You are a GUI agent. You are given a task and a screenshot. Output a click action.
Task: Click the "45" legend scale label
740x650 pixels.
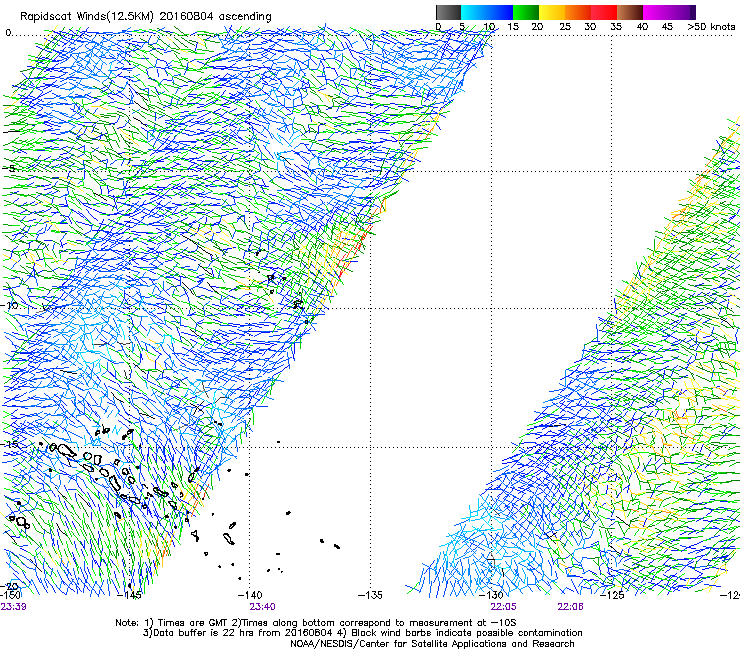coord(667,27)
